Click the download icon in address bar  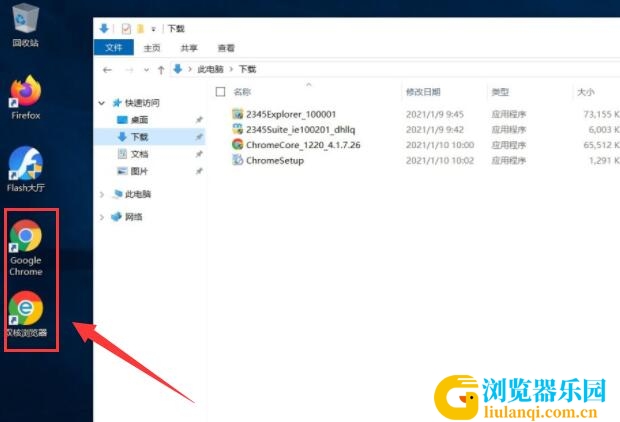[x=178, y=69]
